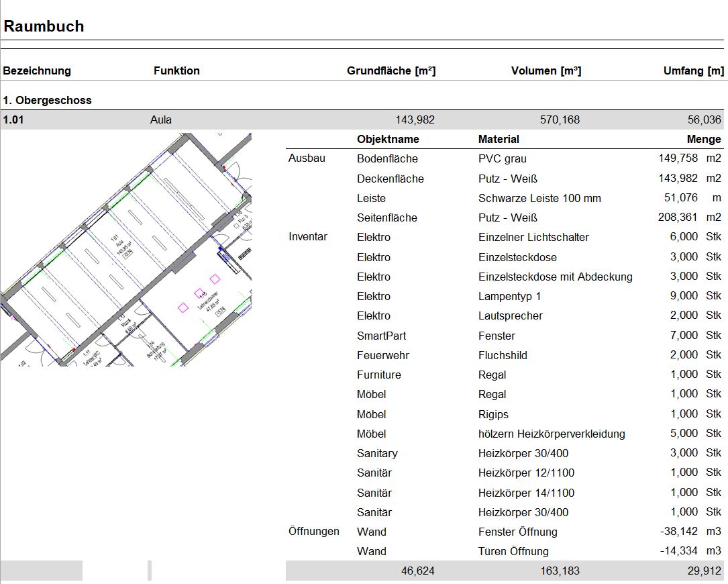728x584 pixels.
Task: Click the Furniture object name
Action: point(379,375)
